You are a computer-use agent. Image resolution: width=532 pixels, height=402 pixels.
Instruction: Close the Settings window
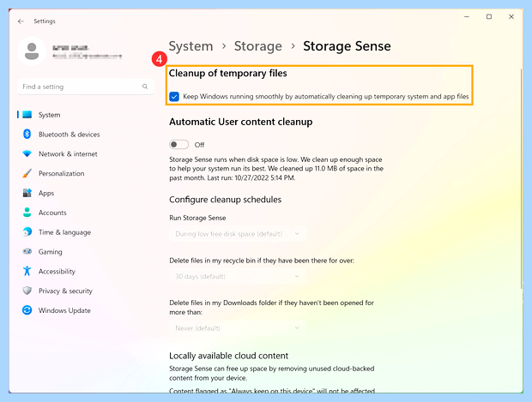pyautogui.click(x=511, y=16)
